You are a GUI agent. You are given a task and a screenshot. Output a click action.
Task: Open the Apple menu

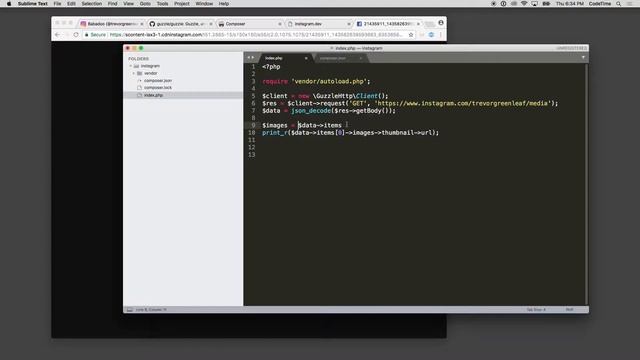(9, 4)
